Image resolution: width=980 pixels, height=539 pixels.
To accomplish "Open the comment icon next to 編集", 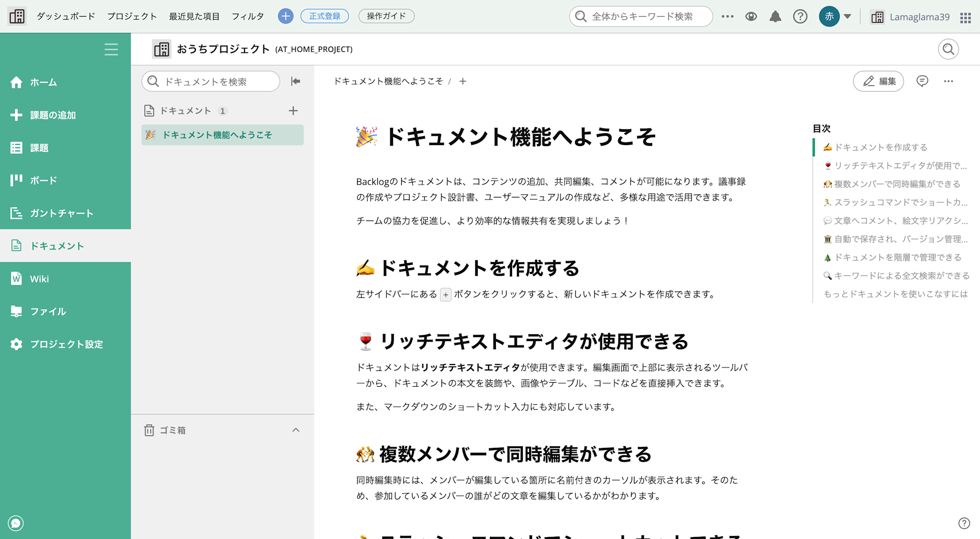I will click(922, 81).
